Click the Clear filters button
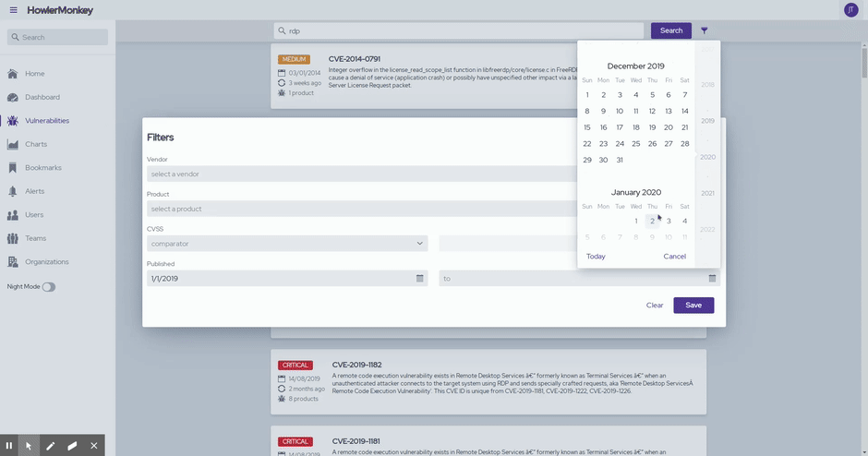Screen dimensions: 868x456 tap(655, 305)
